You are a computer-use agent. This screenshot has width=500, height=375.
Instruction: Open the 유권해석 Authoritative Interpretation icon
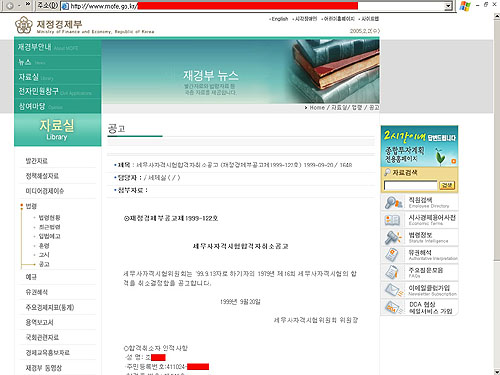click(392, 255)
